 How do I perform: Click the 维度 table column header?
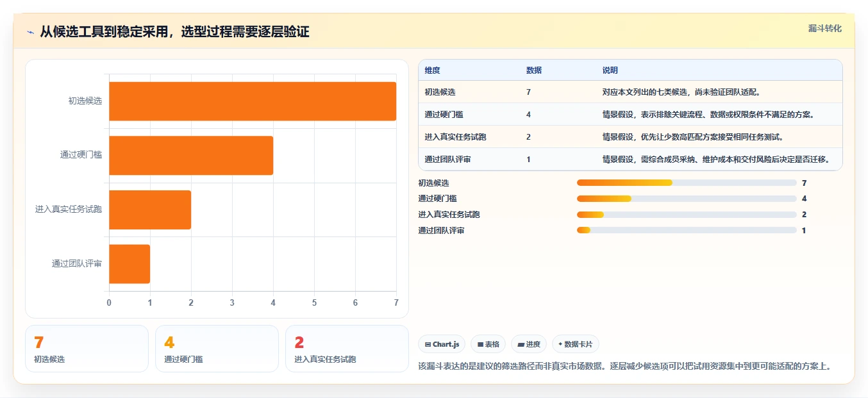click(433, 70)
